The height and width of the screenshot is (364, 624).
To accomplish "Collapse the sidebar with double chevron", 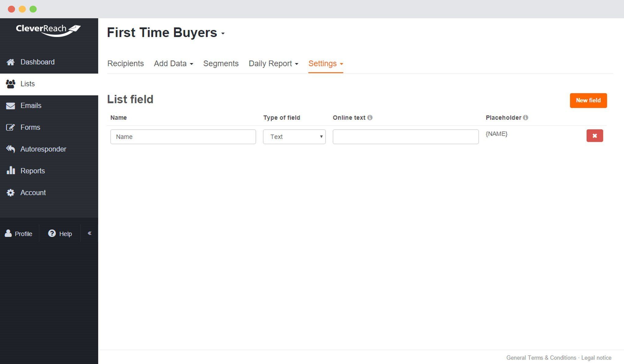I will click(90, 233).
